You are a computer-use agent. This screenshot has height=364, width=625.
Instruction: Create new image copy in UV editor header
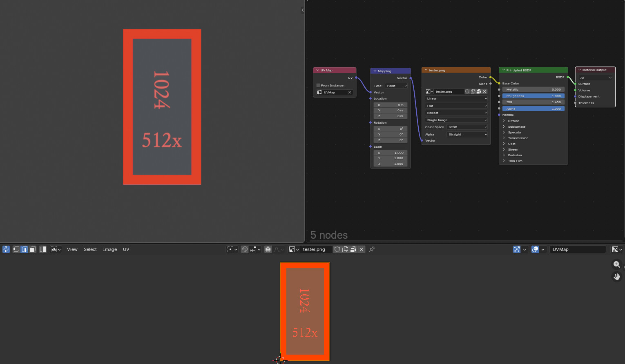coord(345,249)
